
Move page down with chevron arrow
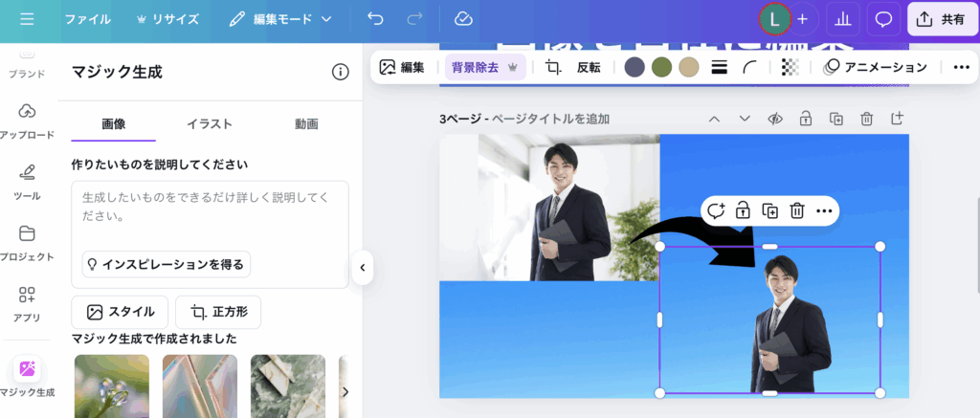[x=745, y=119]
